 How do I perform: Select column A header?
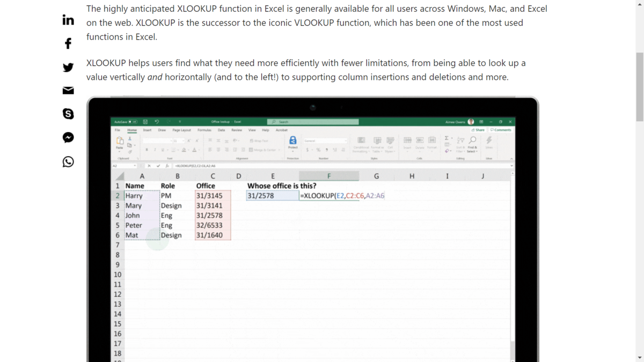click(x=142, y=176)
